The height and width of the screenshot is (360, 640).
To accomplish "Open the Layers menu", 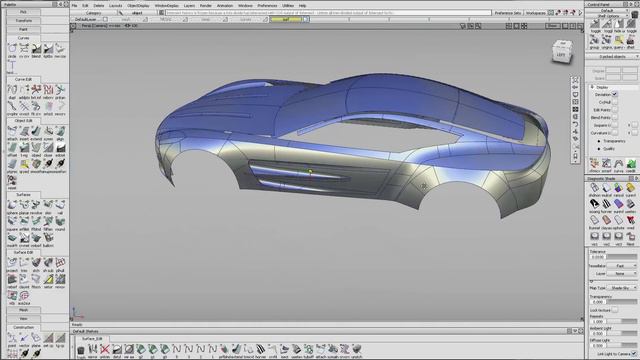I will (189, 6).
